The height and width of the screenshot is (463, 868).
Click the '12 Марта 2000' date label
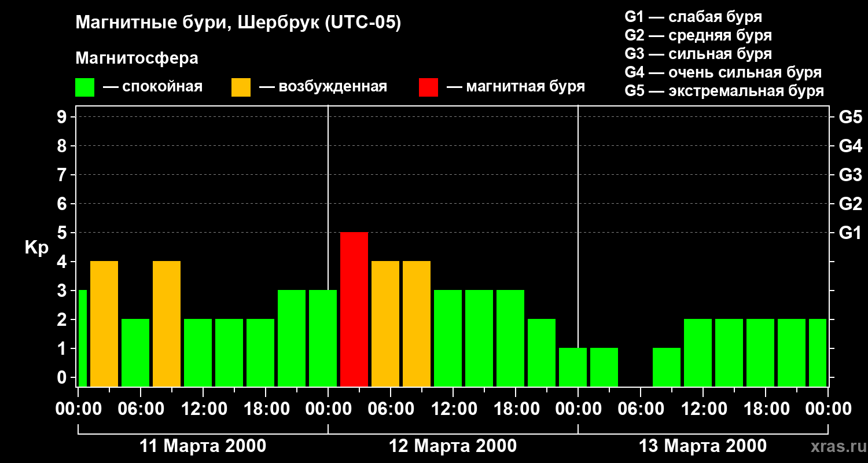pos(453,446)
